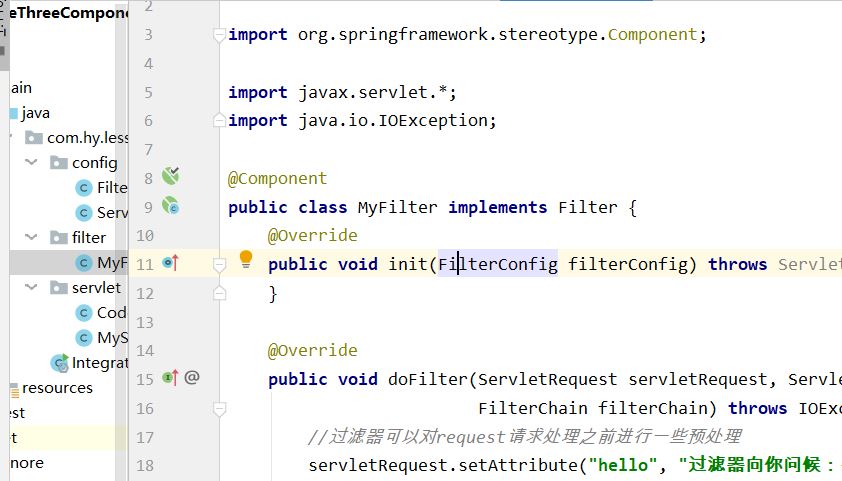Collapse the filter folder in project tree
The image size is (842, 481).
pos(31,237)
